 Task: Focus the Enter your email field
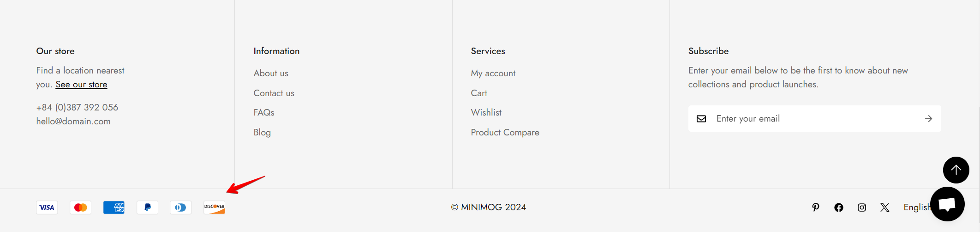point(814,119)
